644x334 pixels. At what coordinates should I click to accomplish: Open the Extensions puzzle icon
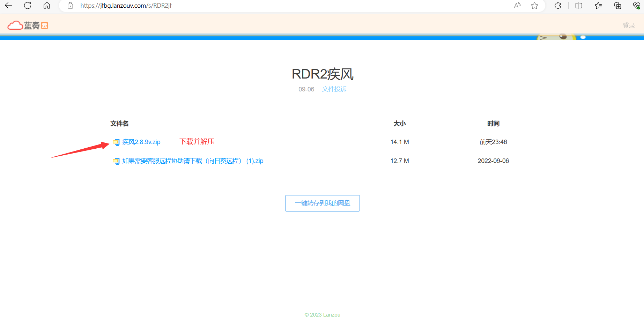coord(558,6)
